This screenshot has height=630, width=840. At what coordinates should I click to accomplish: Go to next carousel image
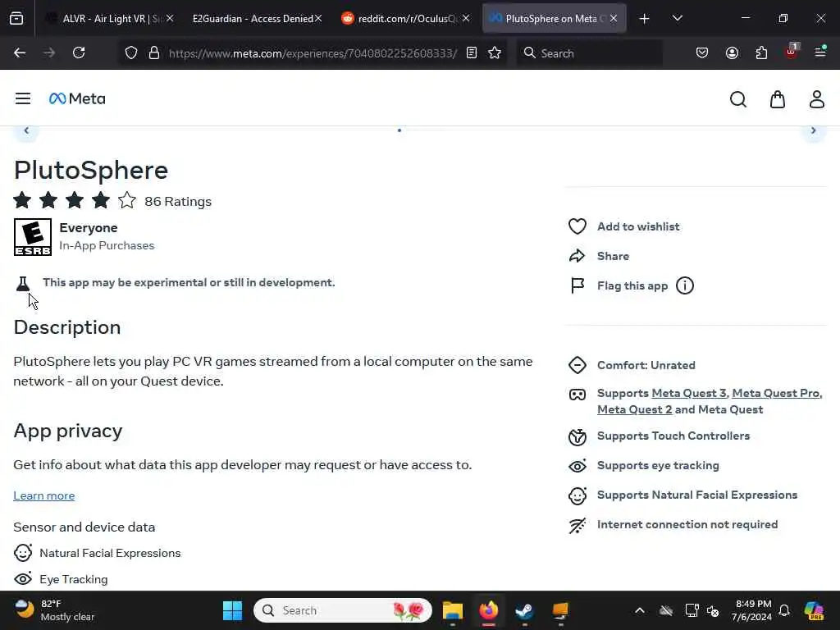tap(813, 130)
